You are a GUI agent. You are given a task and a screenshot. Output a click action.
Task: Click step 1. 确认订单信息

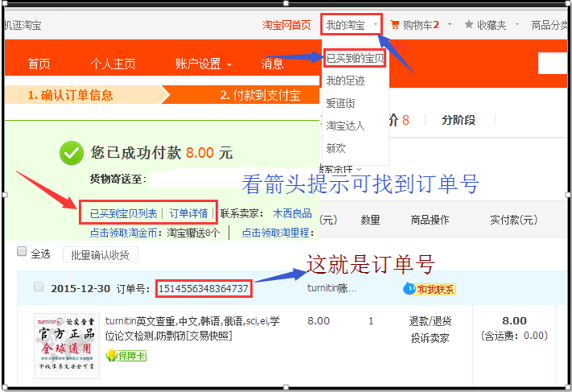coord(70,95)
